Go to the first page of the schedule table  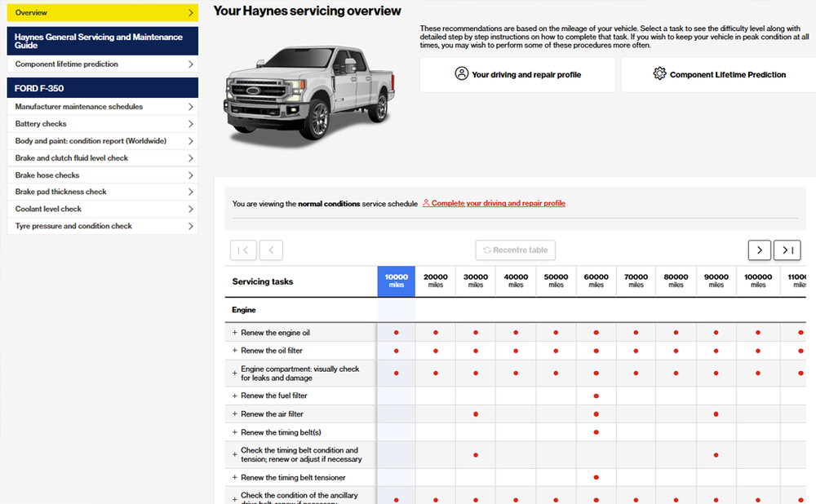pyautogui.click(x=243, y=250)
